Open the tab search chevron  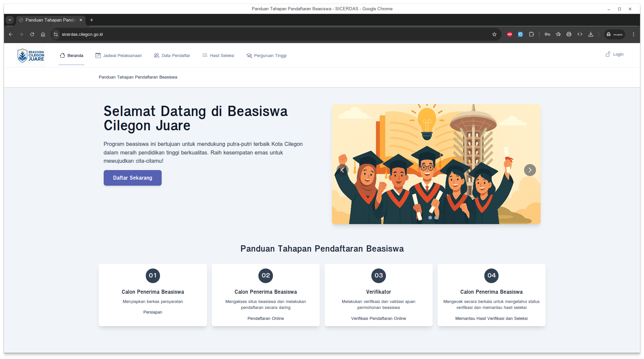tap(10, 20)
